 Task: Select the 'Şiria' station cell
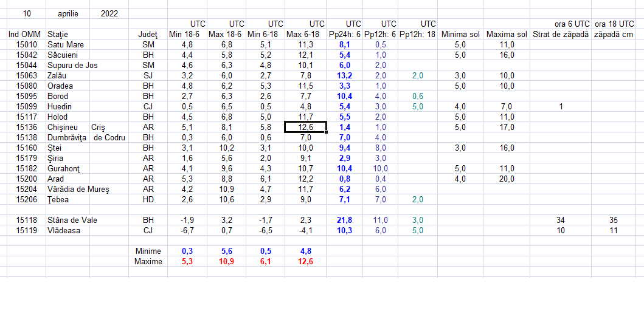pyautogui.click(x=68, y=159)
